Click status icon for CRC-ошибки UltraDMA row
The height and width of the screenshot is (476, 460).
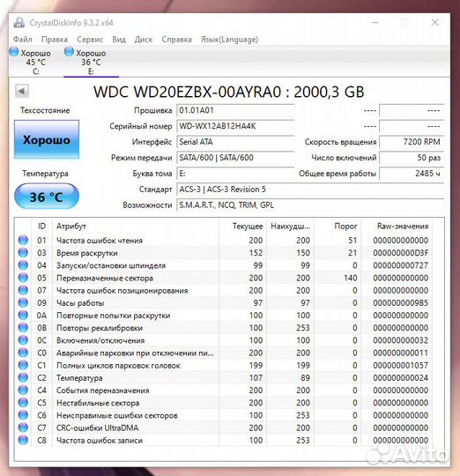click(x=23, y=428)
